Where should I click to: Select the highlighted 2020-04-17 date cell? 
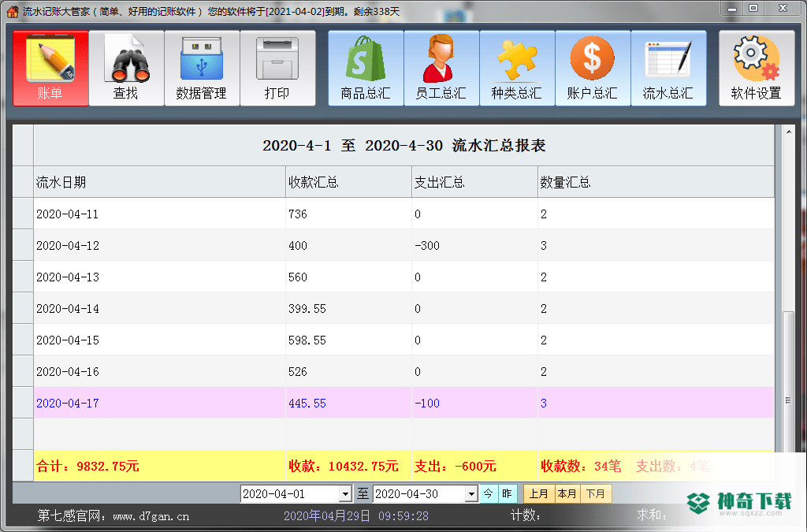(159, 403)
